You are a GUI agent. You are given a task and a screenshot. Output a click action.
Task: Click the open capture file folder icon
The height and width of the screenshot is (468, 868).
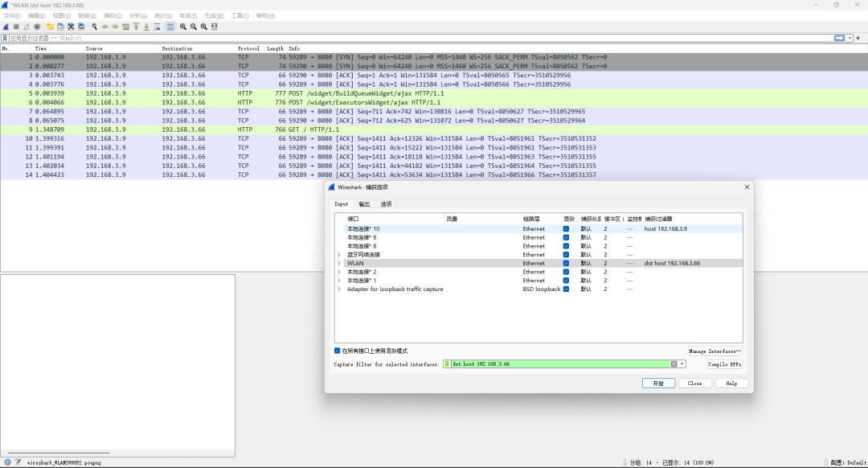[50, 27]
